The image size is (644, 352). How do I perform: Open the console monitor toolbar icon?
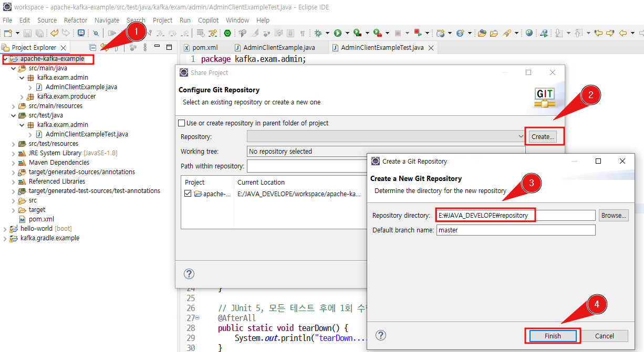pos(81,33)
